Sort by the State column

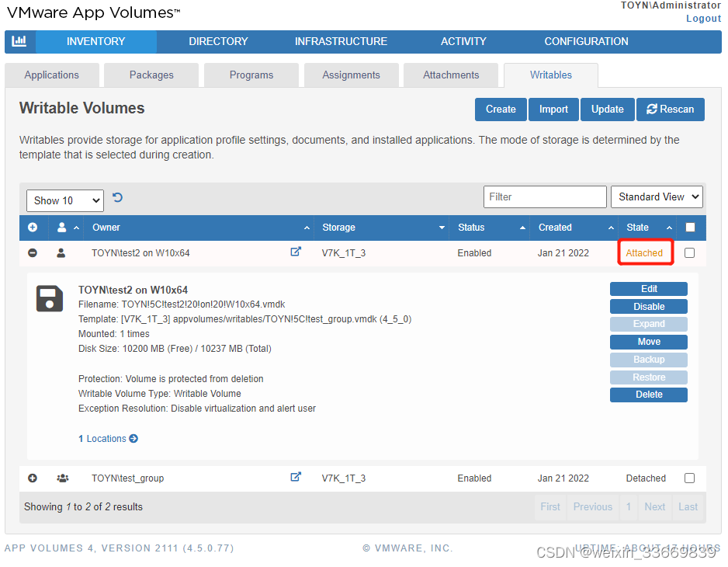(x=648, y=228)
